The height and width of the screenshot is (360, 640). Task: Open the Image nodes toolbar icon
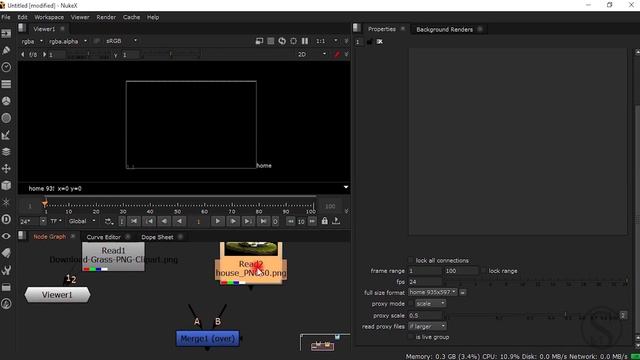pyautogui.click(x=6, y=33)
